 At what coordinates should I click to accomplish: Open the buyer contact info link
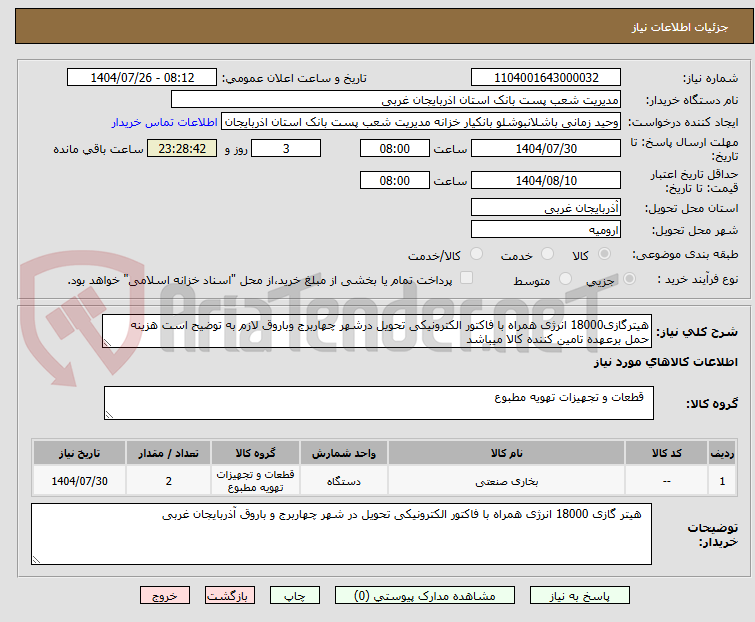(165, 122)
